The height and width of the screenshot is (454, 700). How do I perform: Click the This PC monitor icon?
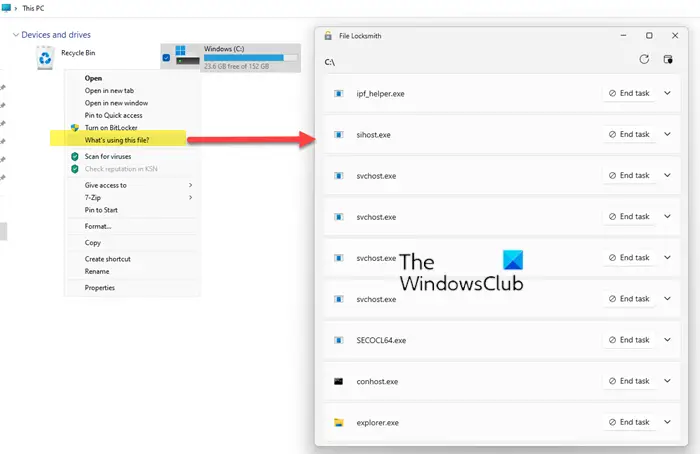(6, 8)
